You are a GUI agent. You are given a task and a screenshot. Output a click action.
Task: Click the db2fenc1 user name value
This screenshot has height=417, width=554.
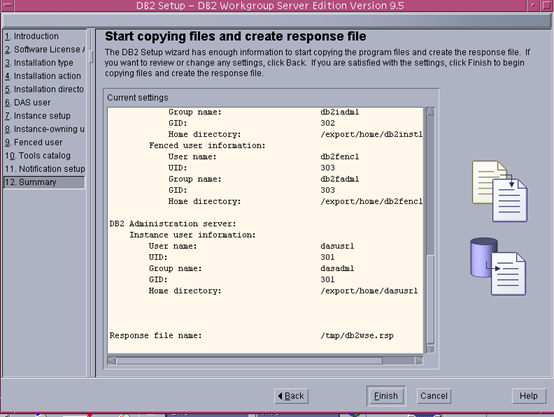click(340, 157)
